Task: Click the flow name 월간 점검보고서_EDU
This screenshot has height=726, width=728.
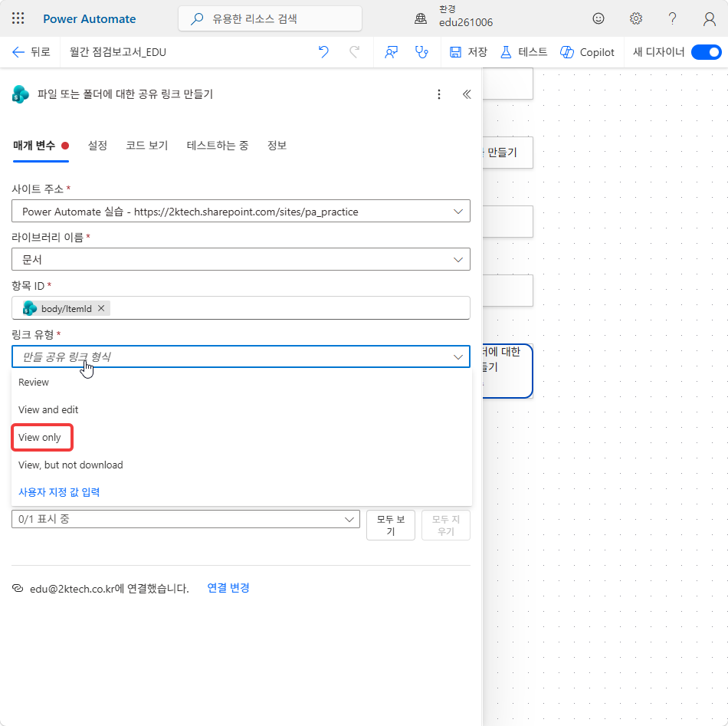Action: [x=118, y=52]
